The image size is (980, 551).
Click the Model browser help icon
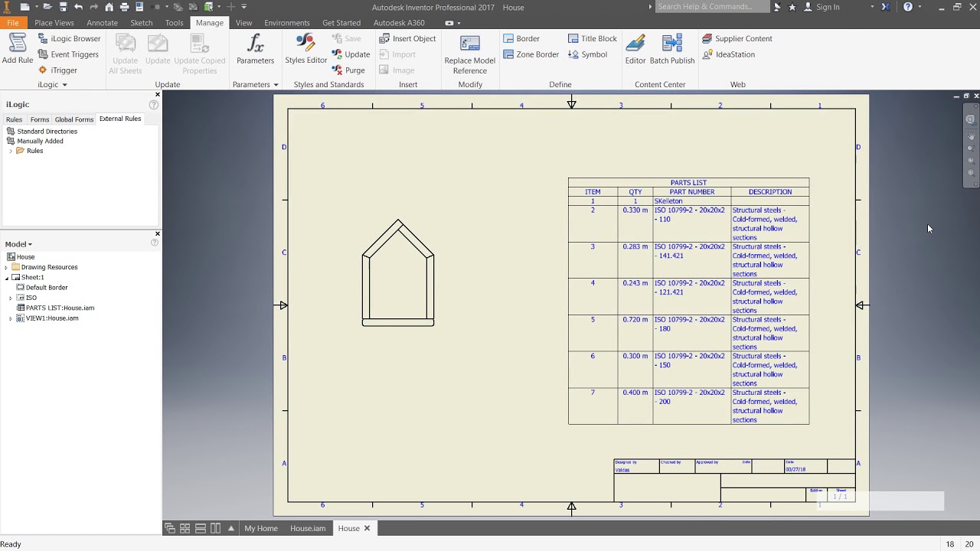[x=154, y=243]
